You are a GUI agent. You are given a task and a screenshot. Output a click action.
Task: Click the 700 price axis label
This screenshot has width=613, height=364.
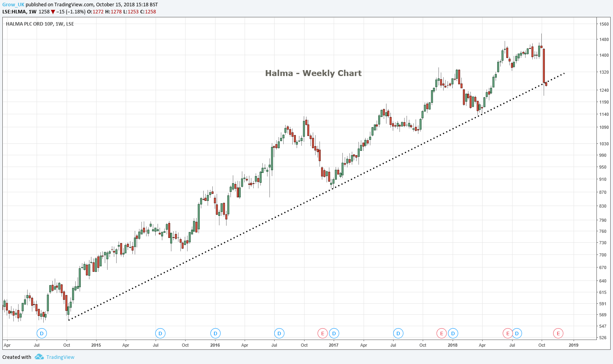[603, 255]
